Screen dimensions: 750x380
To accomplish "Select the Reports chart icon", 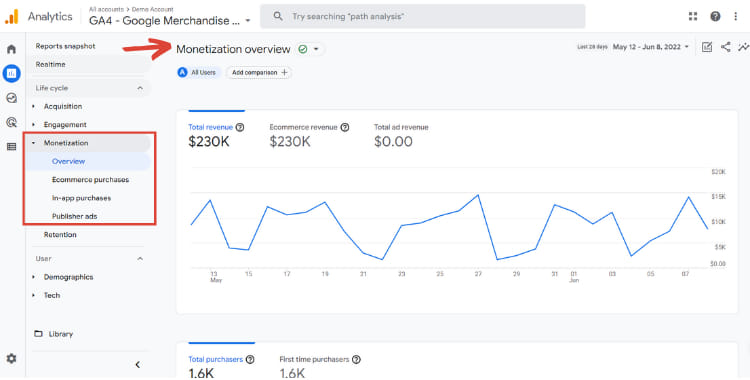I will 11,74.
